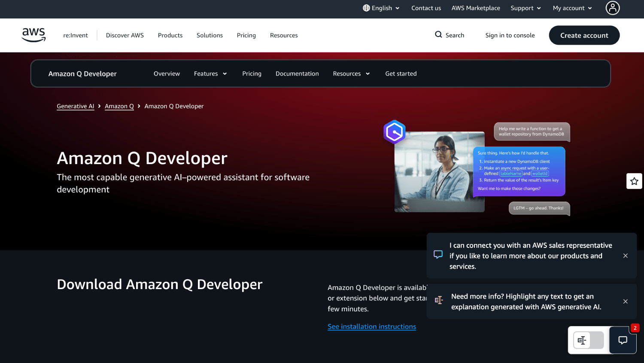644x363 pixels.
Task: Click the AWS logo
Action: pyautogui.click(x=34, y=35)
